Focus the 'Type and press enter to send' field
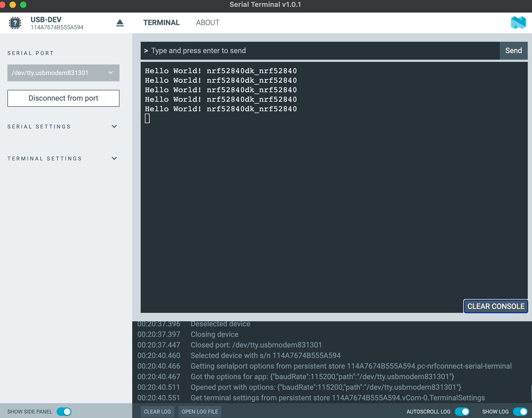The width and height of the screenshot is (532, 418). tap(320, 50)
